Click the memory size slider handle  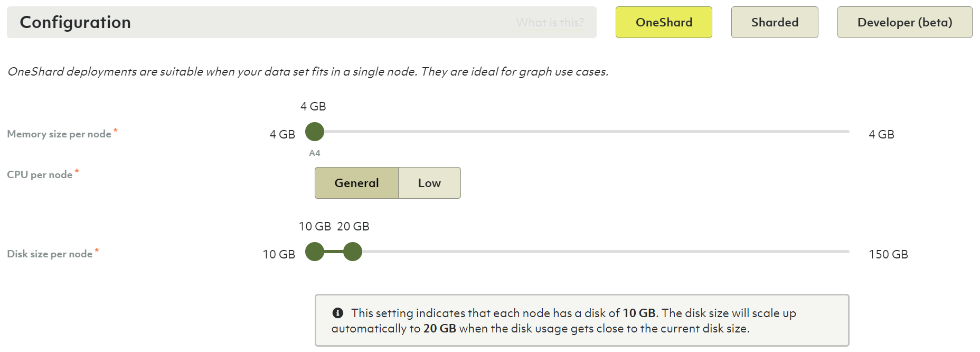coord(315,132)
